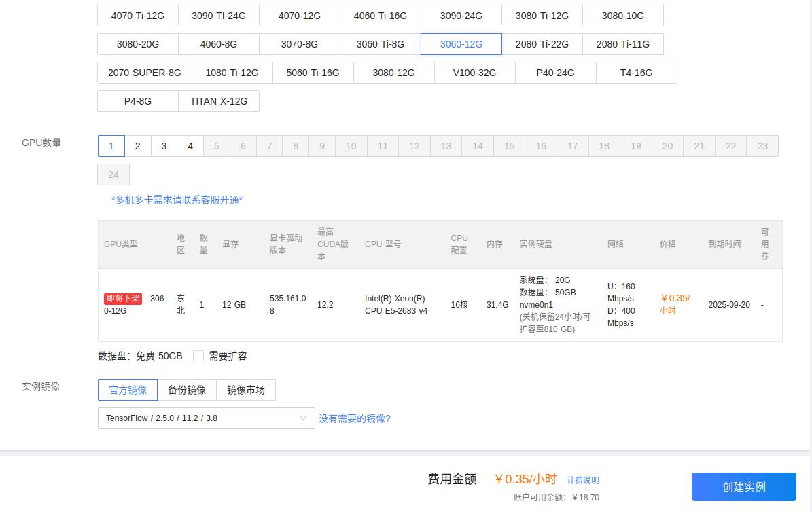Click the 实例硬盘 column header
The height and width of the screenshot is (512, 812).
pyautogui.click(x=536, y=244)
